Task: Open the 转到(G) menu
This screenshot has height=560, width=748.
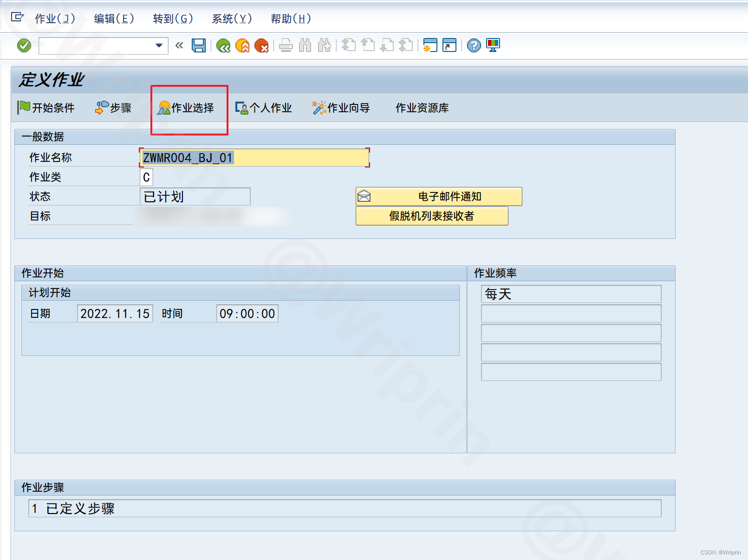Action: coord(173,19)
